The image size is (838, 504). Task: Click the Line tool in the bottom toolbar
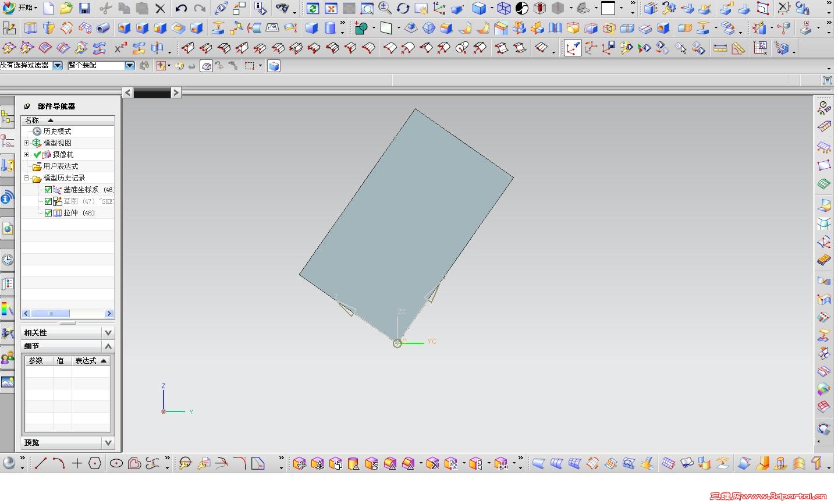(x=40, y=463)
